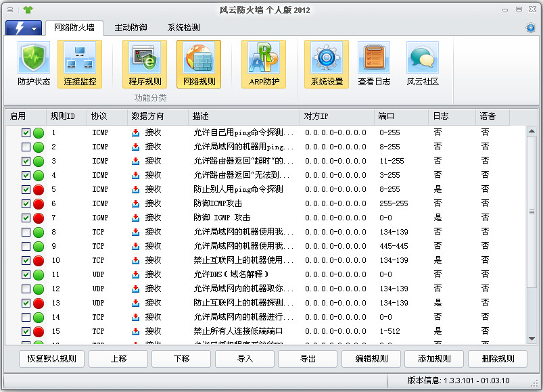The height and width of the screenshot is (392, 543).
Task: Open the blue lightning dropdown menu
Action: point(24,28)
